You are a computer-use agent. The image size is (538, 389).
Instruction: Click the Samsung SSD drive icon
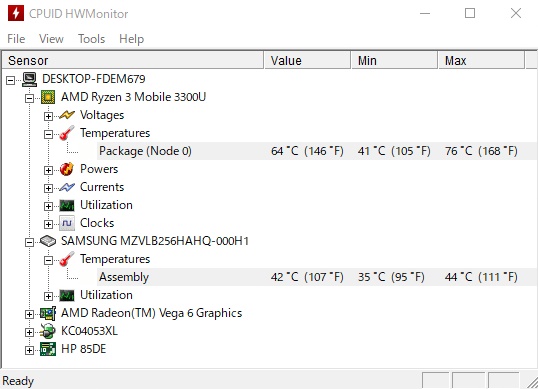(x=48, y=241)
